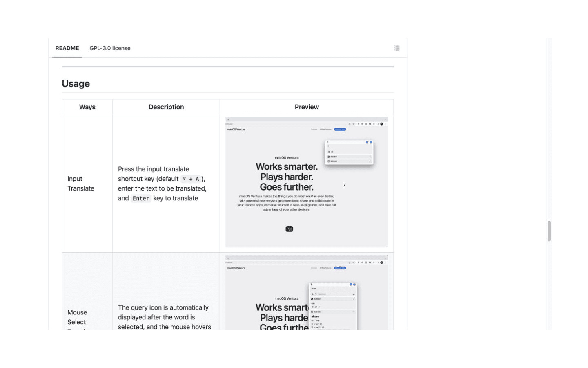Click the page vertical scrollbar thumb
The height and width of the screenshot is (368, 588).
coord(549,231)
